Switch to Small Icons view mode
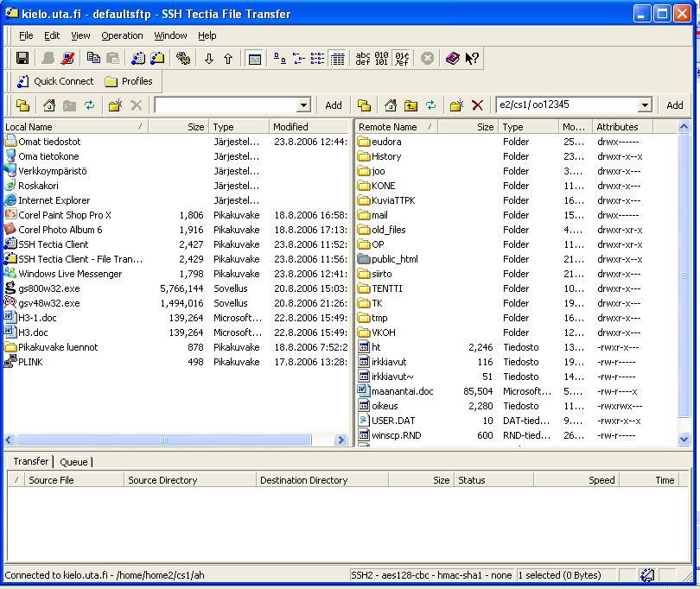This screenshot has height=589, width=700. (x=299, y=59)
